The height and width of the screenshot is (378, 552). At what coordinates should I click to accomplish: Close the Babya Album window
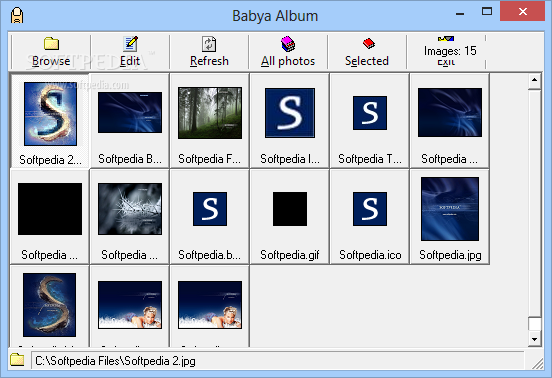(x=523, y=12)
